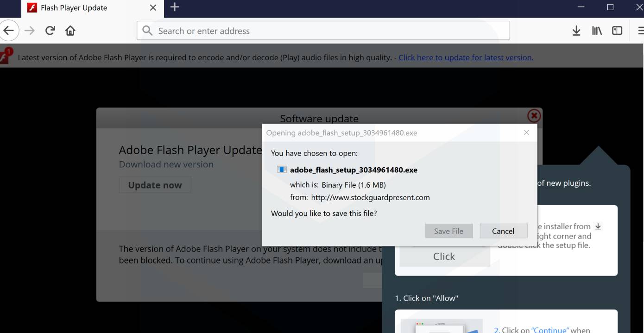Viewport: 644px width, 333px height.
Task: Click the exe file icon in dialog
Action: (x=282, y=170)
